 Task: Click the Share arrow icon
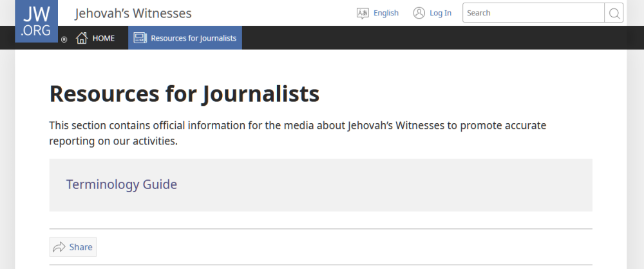pos(59,247)
